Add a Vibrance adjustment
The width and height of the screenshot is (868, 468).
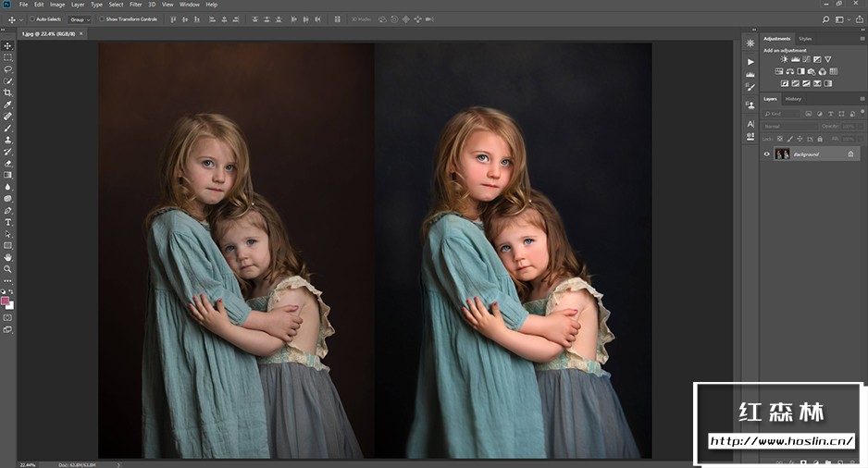point(828,59)
